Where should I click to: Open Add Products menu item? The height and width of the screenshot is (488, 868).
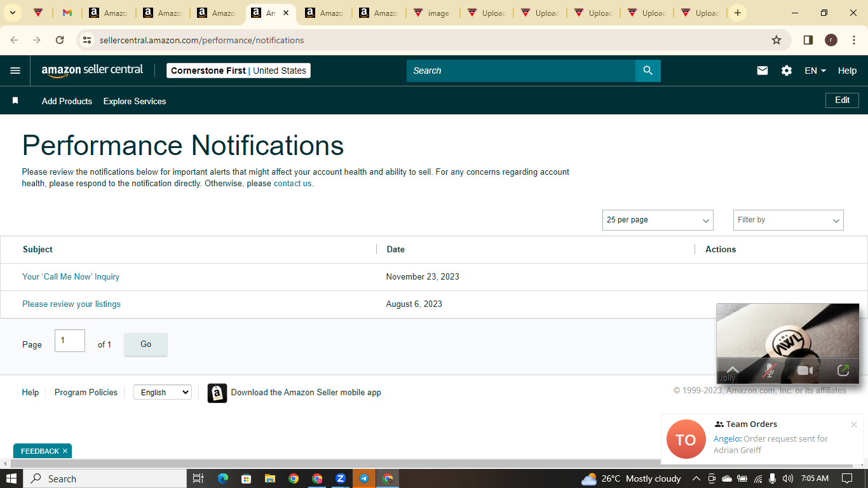(x=67, y=101)
